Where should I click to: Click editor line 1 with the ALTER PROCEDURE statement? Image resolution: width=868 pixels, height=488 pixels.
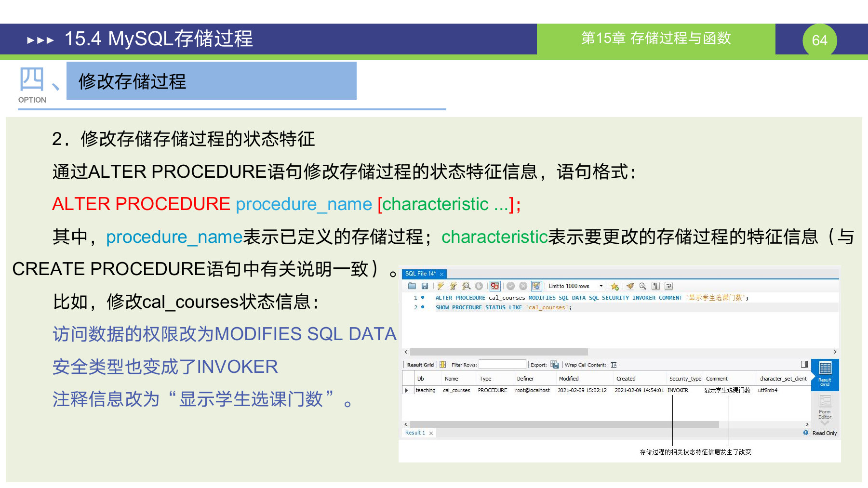[x=592, y=298]
